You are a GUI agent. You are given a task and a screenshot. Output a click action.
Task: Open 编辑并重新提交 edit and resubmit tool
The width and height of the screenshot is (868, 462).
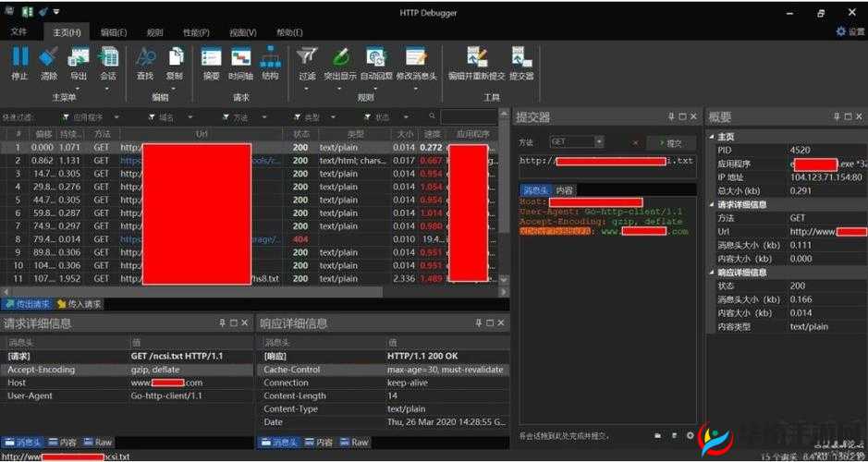tap(477, 63)
